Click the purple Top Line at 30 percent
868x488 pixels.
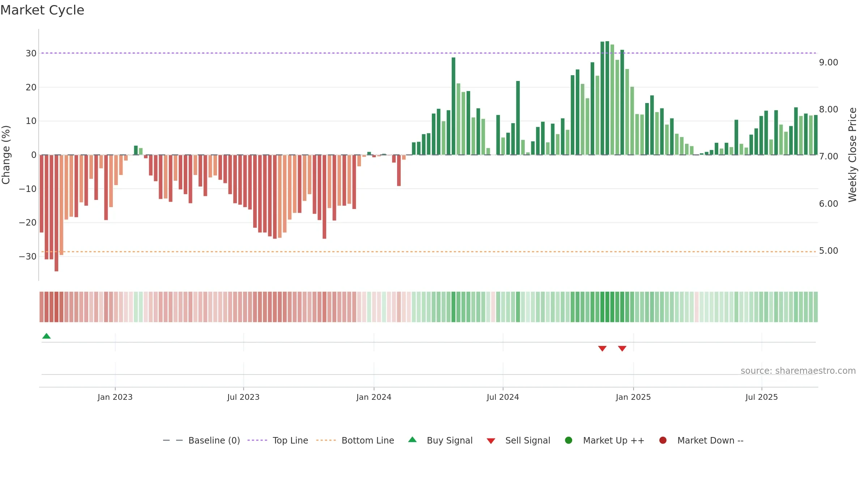coord(429,53)
